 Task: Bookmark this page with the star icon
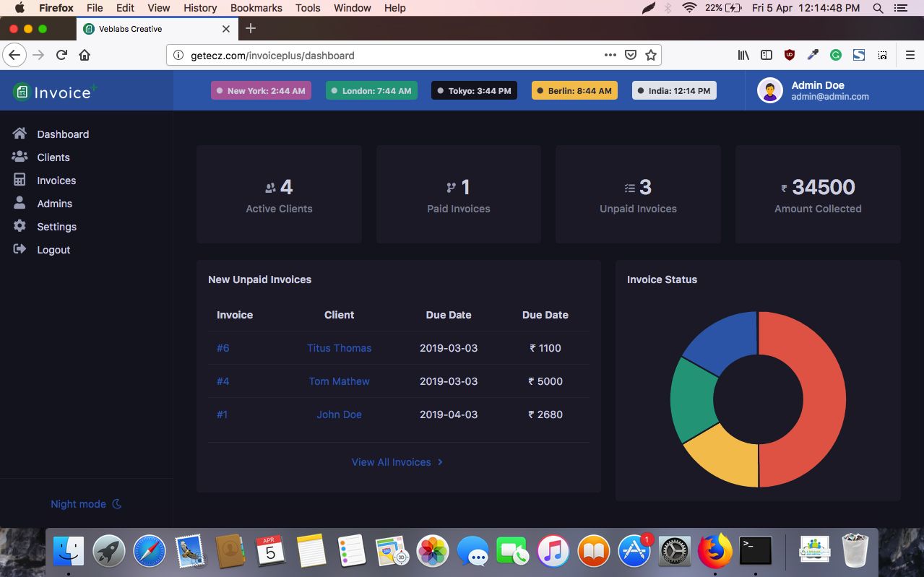click(x=650, y=55)
